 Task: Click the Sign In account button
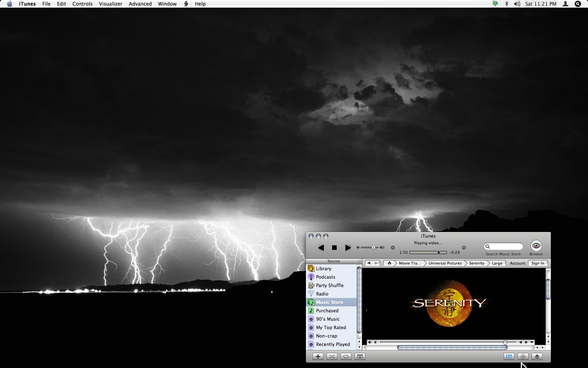tap(538, 263)
